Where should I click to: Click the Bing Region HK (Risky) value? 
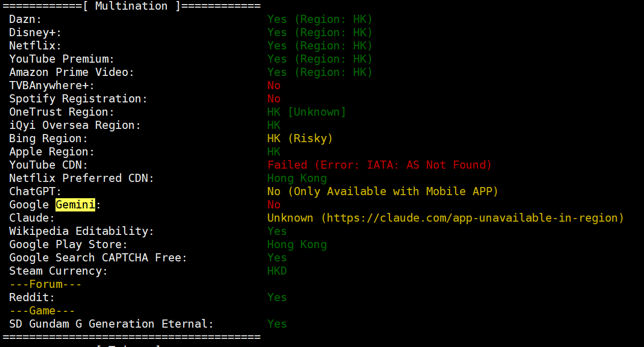pos(300,139)
